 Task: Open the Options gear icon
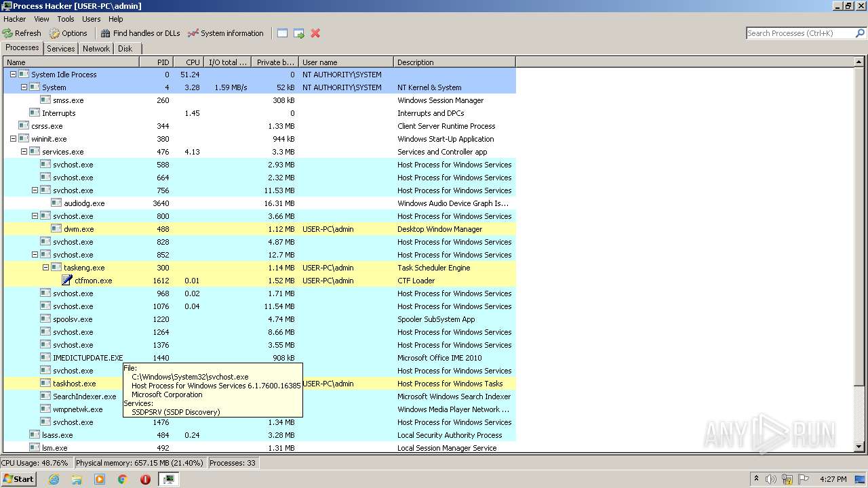point(54,33)
